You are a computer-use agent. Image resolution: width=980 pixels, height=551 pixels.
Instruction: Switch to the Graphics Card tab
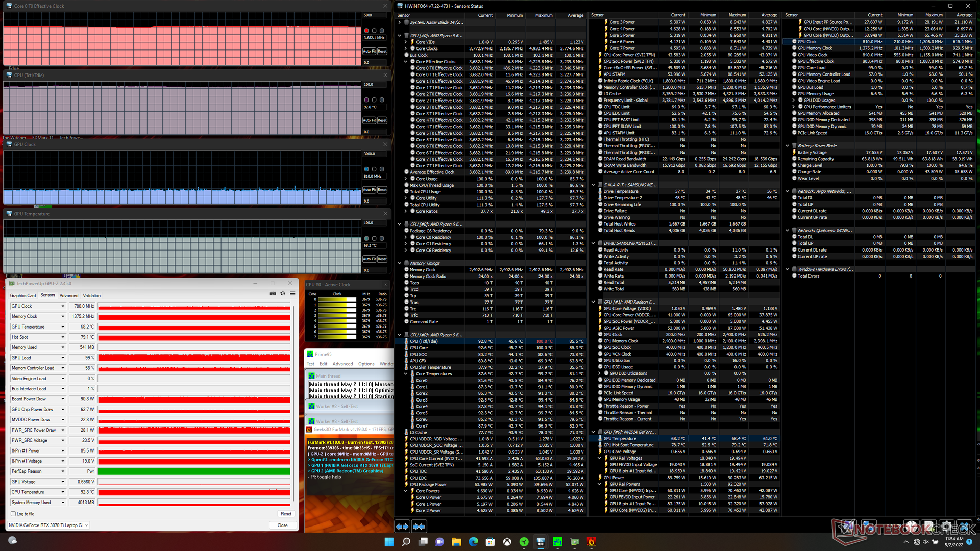point(23,295)
